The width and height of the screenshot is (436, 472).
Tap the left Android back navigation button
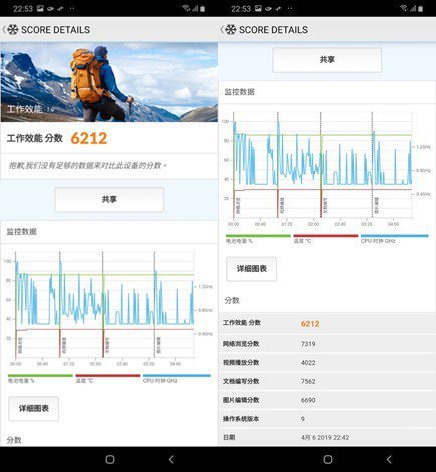(171, 460)
